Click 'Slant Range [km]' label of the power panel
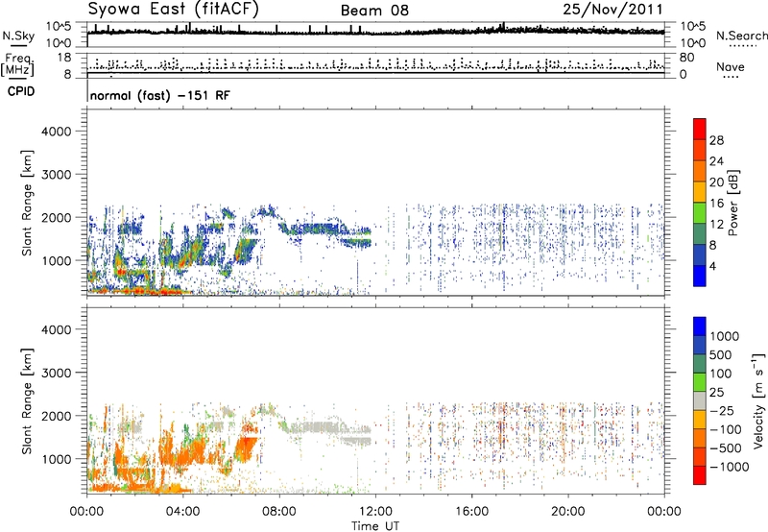This screenshot has height=532, width=768. [x=27, y=203]
